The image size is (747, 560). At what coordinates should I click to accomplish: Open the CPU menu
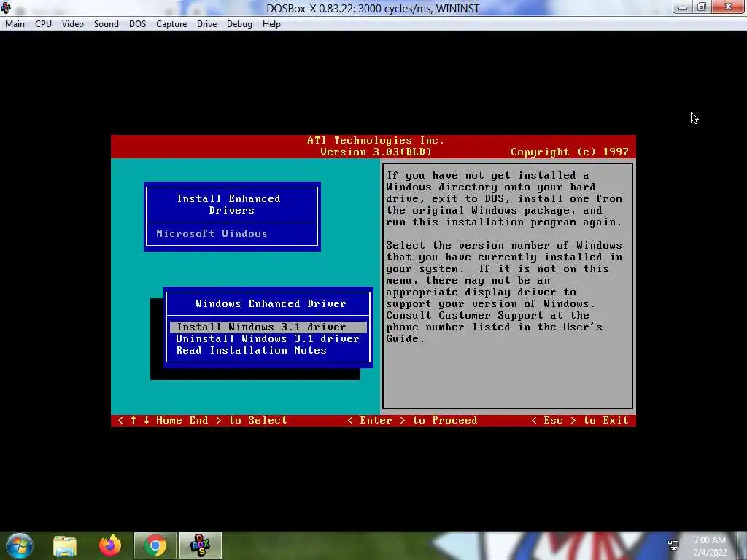pyautogui.click(x=43, y=24)
